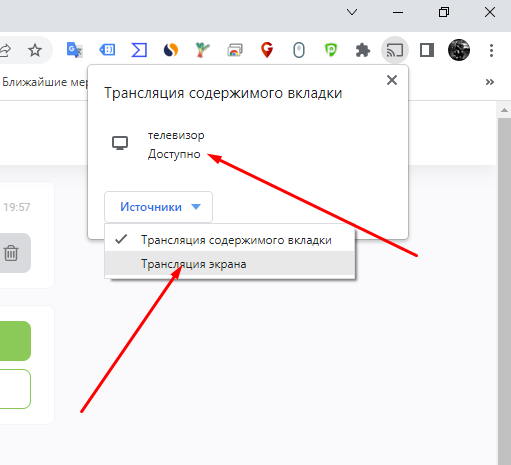The height and width of the screenshot is (465, 511).
Task: Close the cast dialog with the X
Action: [x=392, y=80]
